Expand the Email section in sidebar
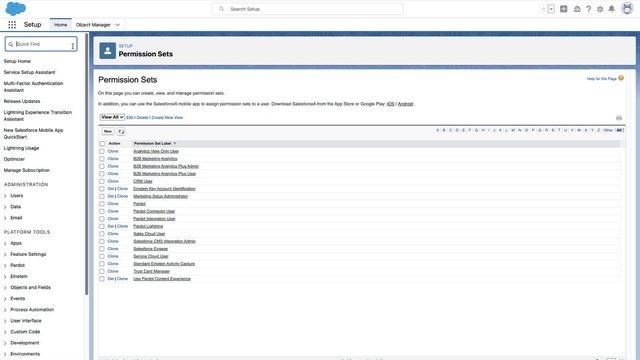Screen dimensions: 640x360 [x=5, y=218]
